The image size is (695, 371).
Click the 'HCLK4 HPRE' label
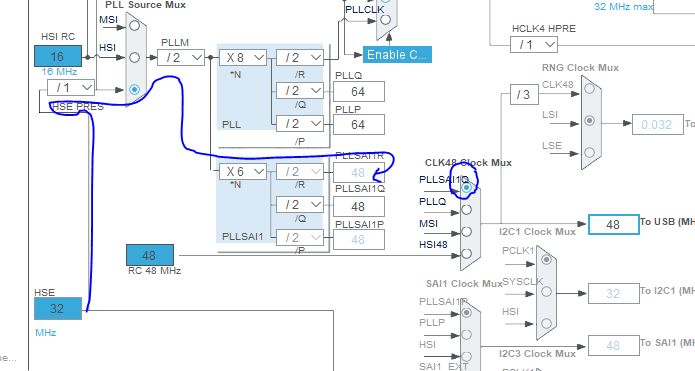click(544, 29)
